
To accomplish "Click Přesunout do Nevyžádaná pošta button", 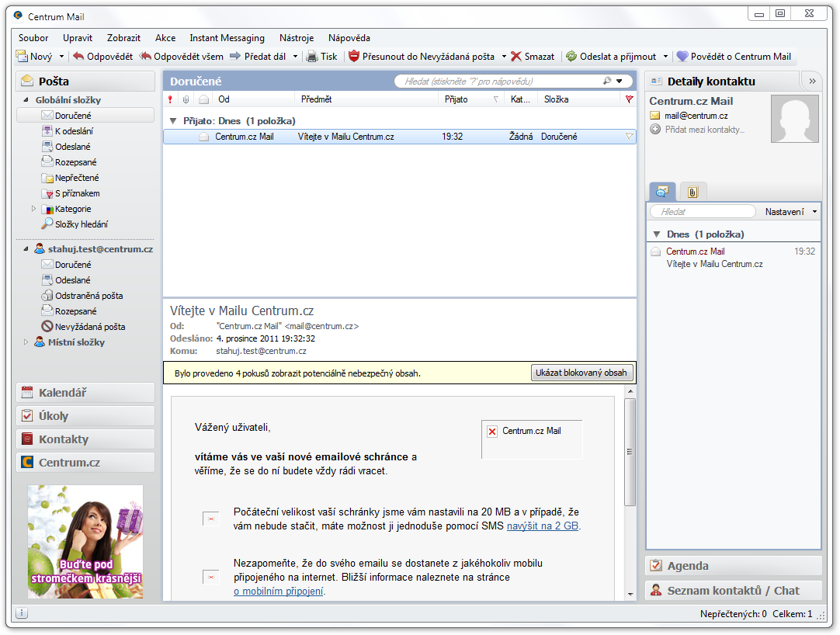I will coord(422,56).
